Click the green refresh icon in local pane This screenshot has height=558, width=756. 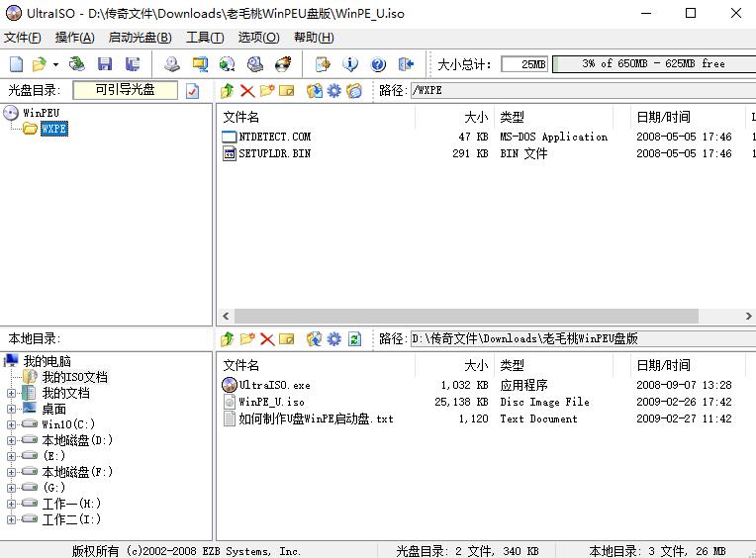(354, 339)
